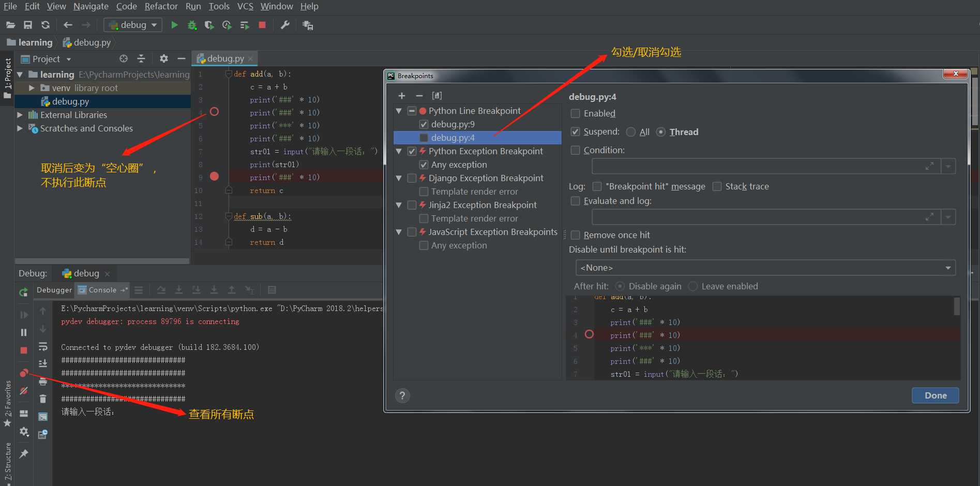The height and width of the screenshot is (486, 980).
Task: Open the Condition field history dropdown arrow
Action: [x=948, y=166]
